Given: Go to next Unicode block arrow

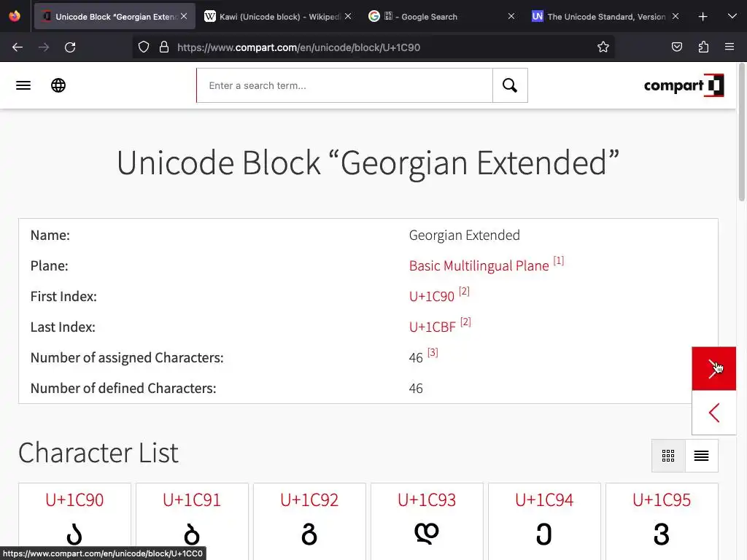Looking at the screenshot, I should 713,368.
